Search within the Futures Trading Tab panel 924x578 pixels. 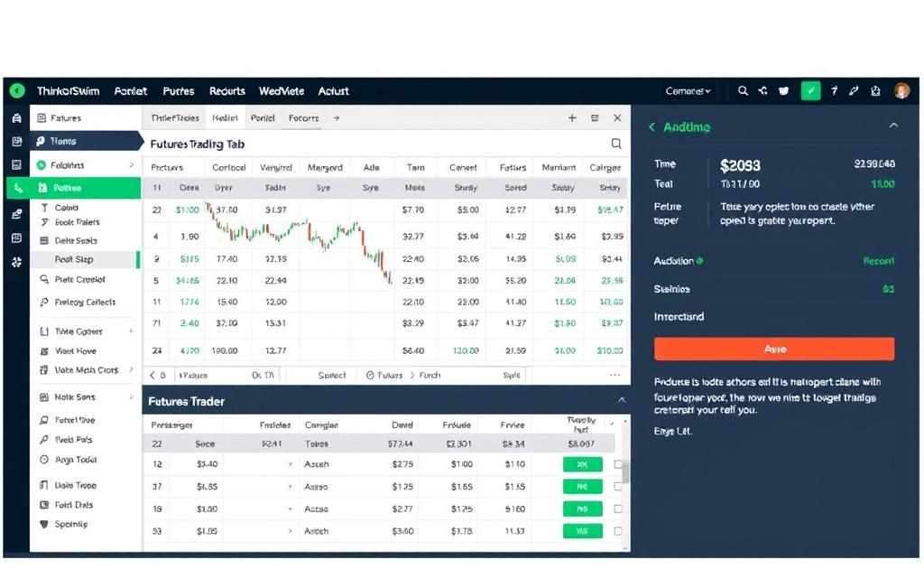tap(616, 144)
